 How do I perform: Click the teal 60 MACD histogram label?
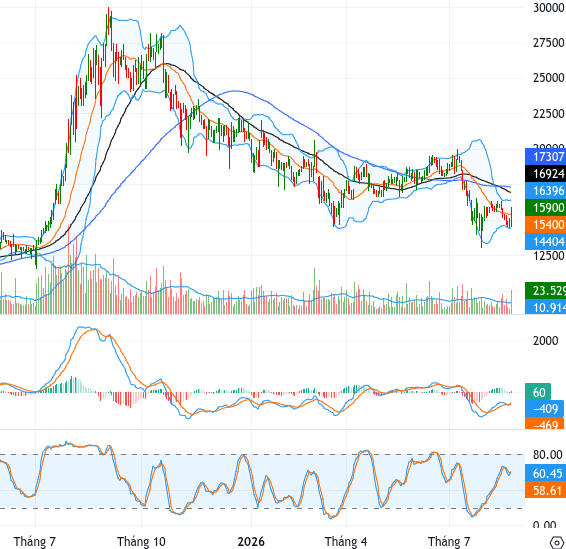coord(538,392)
